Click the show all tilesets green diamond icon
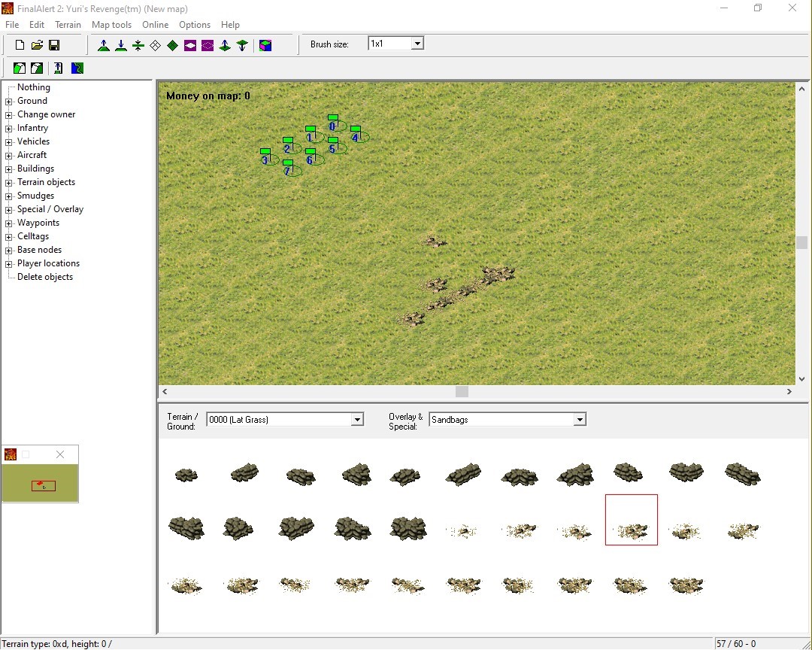 tap(172, 46)
